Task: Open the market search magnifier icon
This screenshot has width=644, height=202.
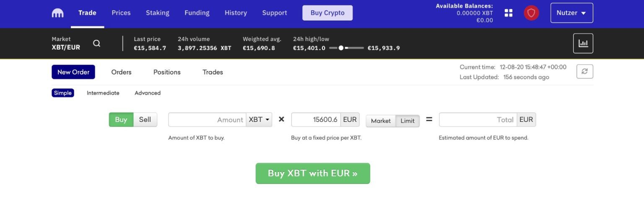Action: click(96, 43)
